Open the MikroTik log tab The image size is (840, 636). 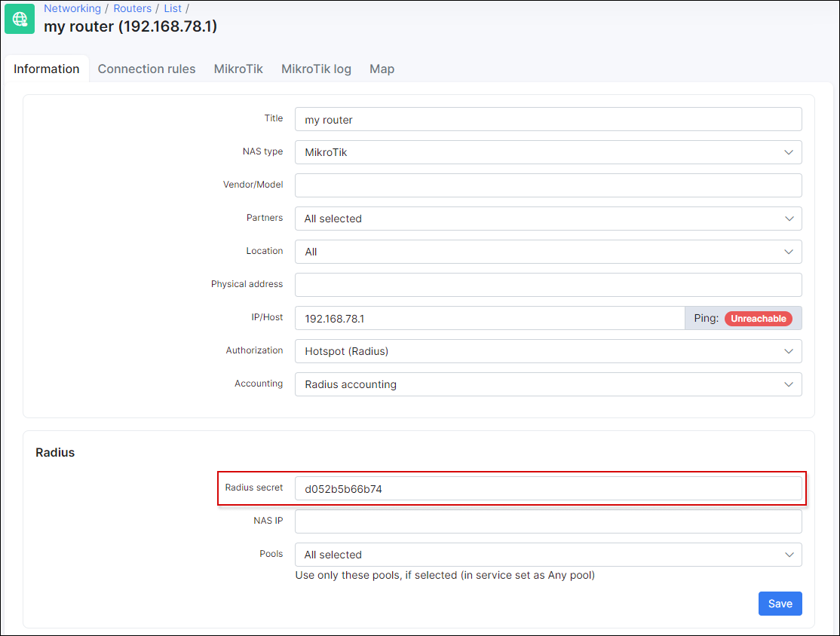(316, 69)
